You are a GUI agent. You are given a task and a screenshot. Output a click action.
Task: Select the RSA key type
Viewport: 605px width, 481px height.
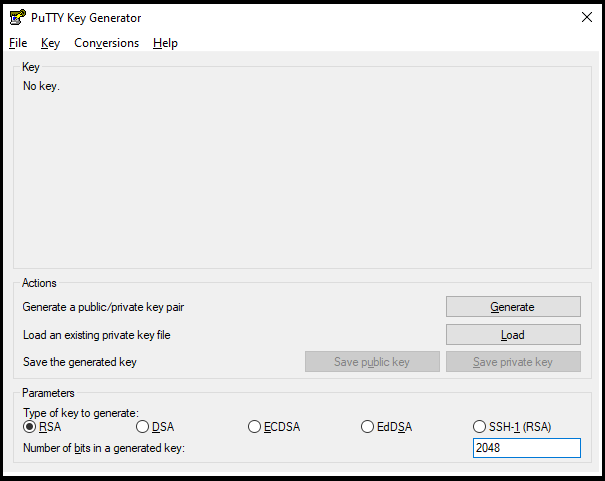point(30,427)
